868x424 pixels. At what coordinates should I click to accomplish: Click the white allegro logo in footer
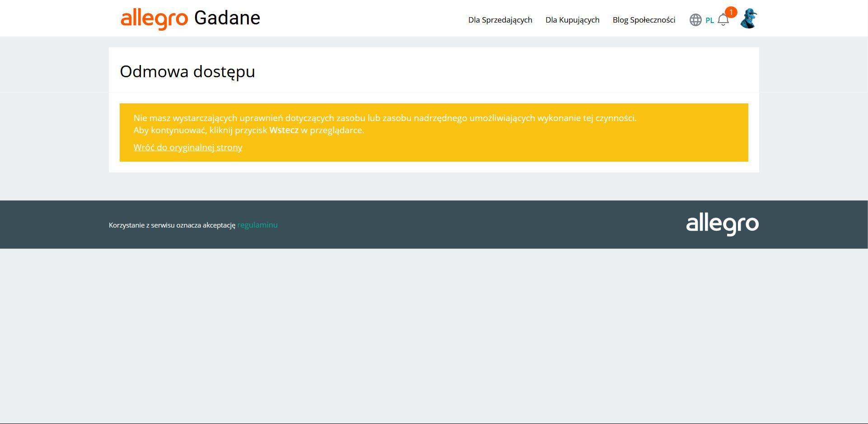coord(722,224)
